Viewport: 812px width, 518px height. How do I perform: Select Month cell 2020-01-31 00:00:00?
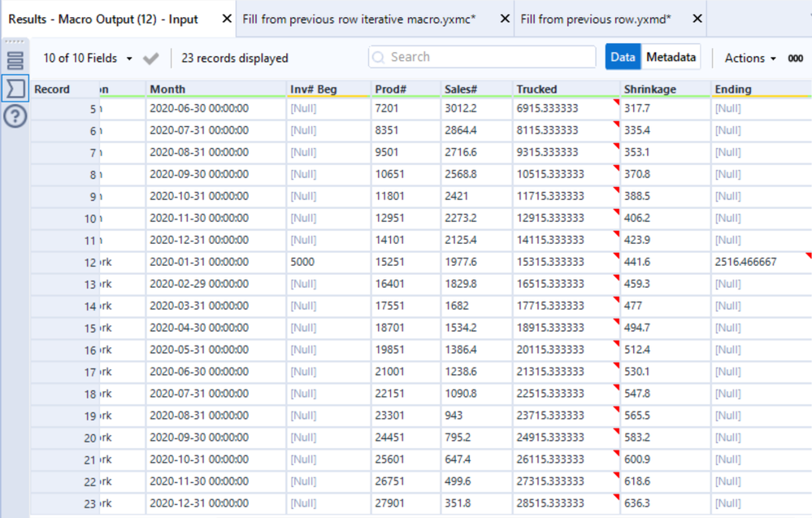[x=215, y=262]
